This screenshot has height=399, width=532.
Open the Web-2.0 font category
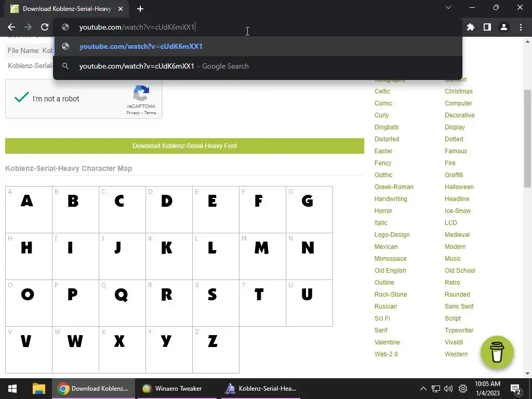click(386, 354)
